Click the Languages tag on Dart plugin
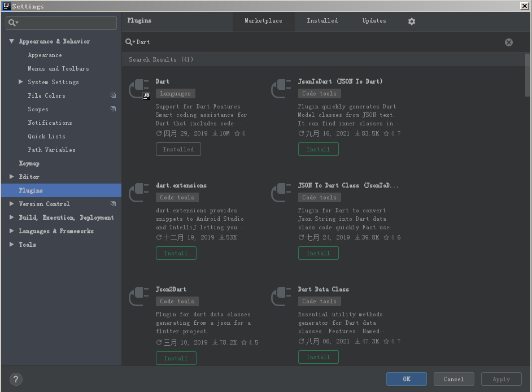Screen dimensions: 532x392 176,93
